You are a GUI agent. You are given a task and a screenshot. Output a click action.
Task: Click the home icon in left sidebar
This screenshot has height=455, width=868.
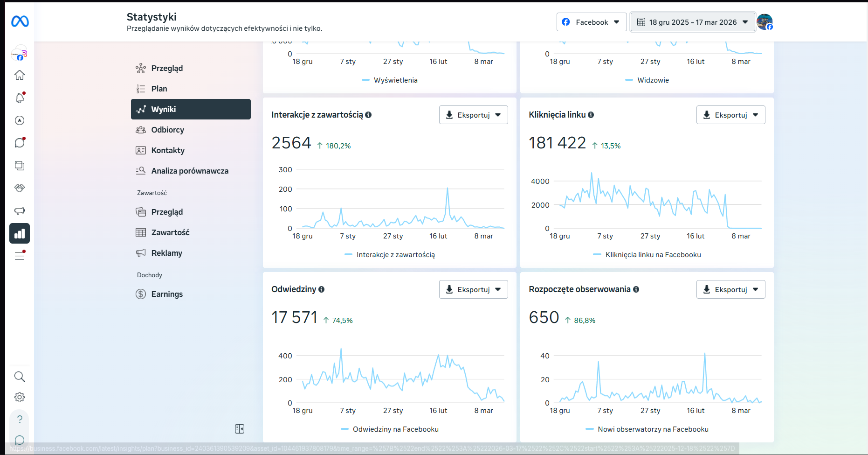(20, 75)
